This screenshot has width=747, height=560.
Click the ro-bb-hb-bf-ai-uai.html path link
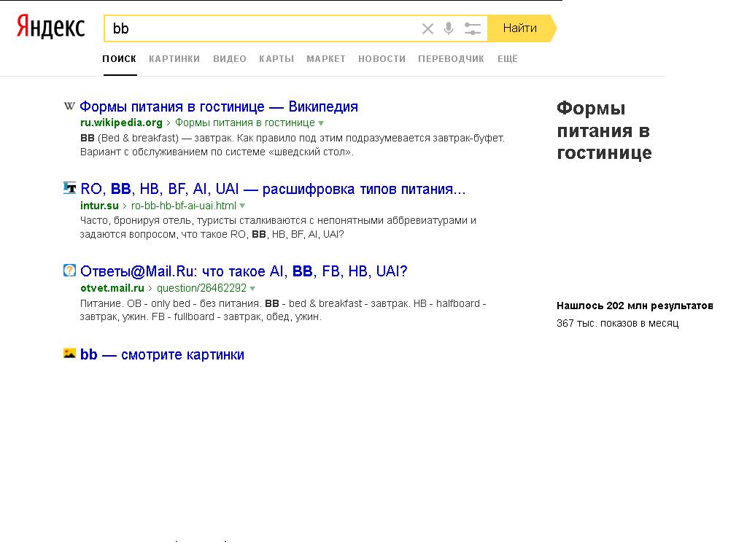(183, 205)
